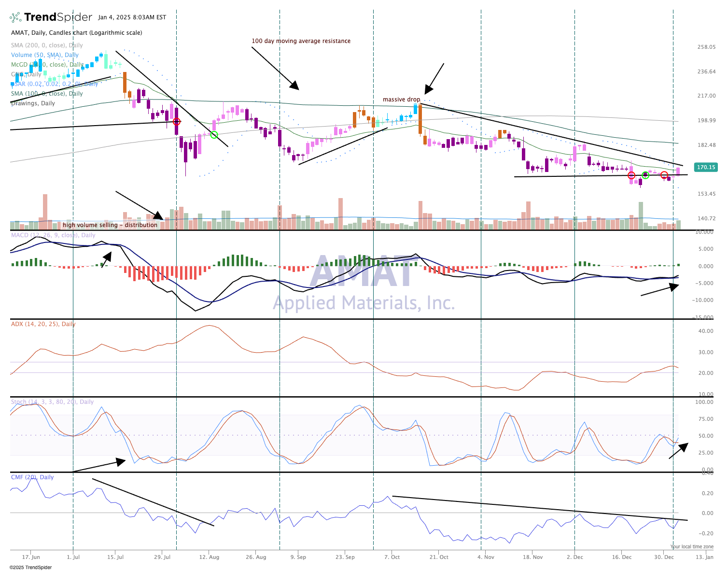Click the SMA (100, 0, close) legend entry
Screen dimensions: 728x572
click(47, 94)
